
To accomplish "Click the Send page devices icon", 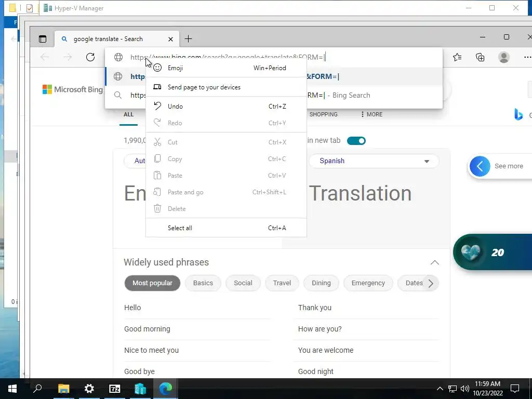I will [157, 87].
